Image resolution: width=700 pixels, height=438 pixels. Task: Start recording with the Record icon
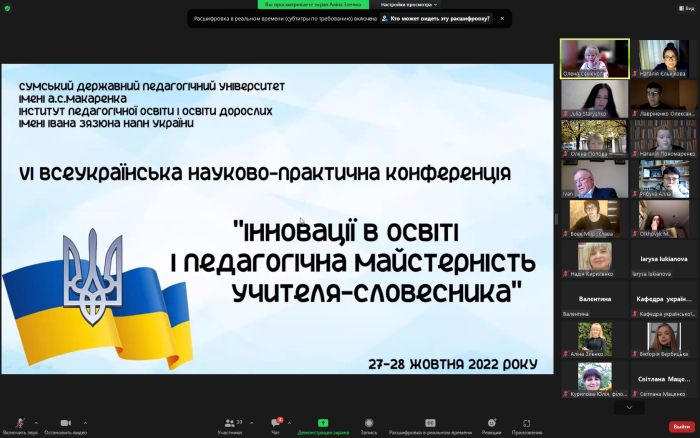[369, 423]
